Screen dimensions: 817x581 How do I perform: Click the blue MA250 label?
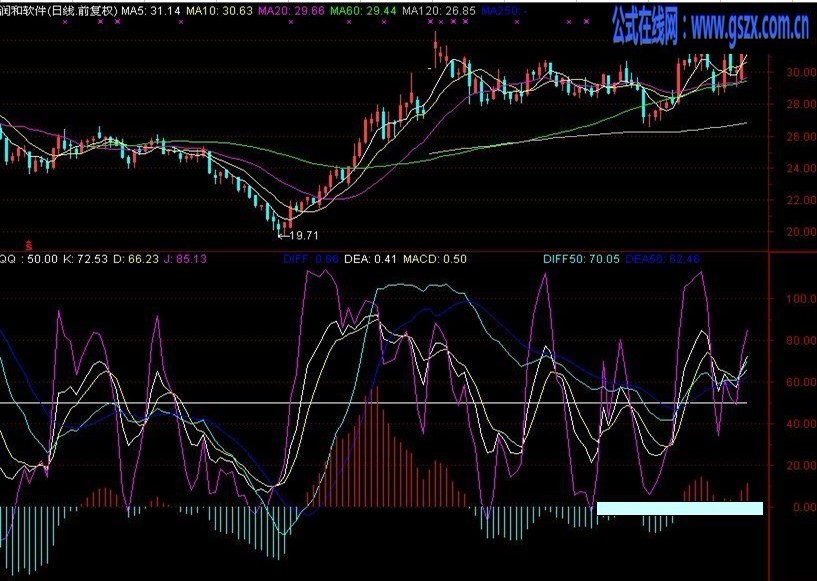503,10
